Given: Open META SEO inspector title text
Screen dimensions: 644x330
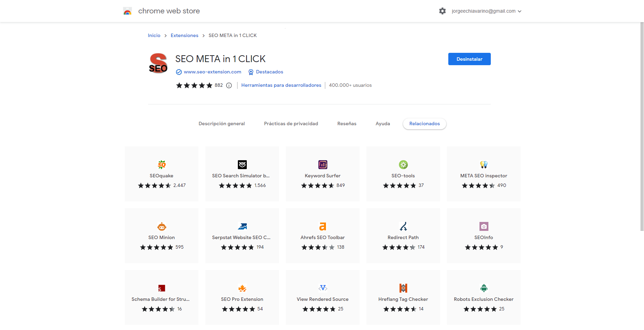Looking at the screenshot, I should pyautogui.click(x=484, y=176).
